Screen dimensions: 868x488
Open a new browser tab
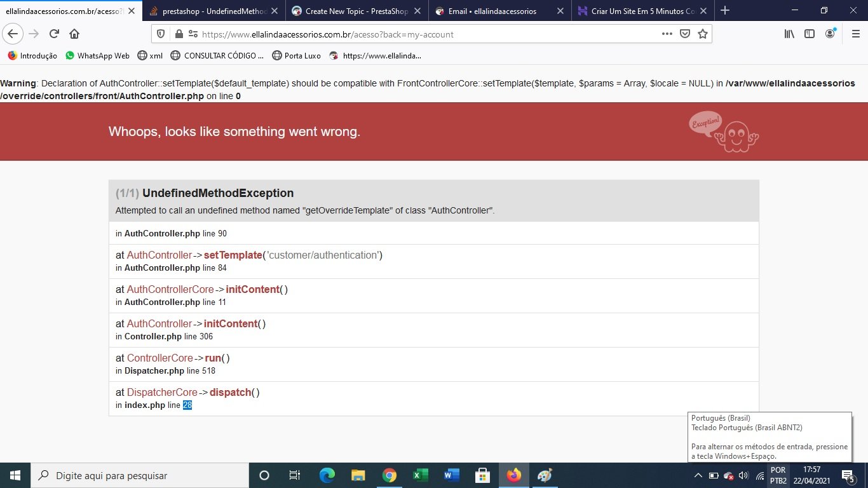click(x=725, y=11)
